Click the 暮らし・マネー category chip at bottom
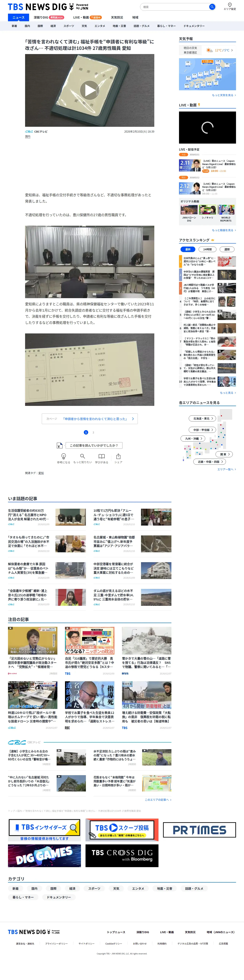The height and width of the screenshot is (980, 244). click(x=23, y=897)
